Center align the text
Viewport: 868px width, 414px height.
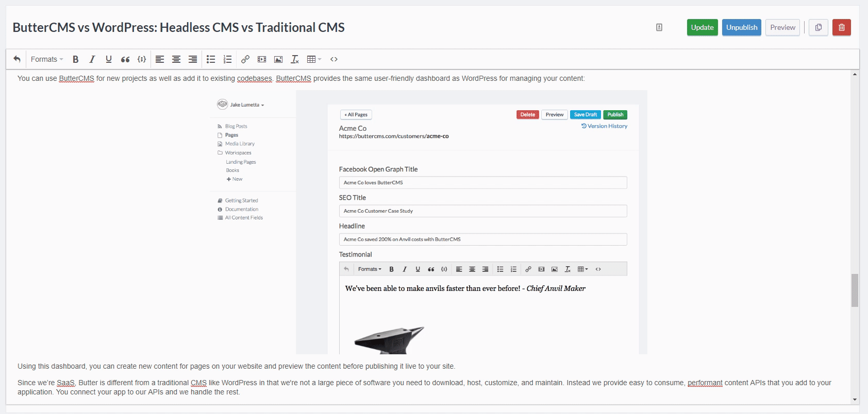[176, 59]
